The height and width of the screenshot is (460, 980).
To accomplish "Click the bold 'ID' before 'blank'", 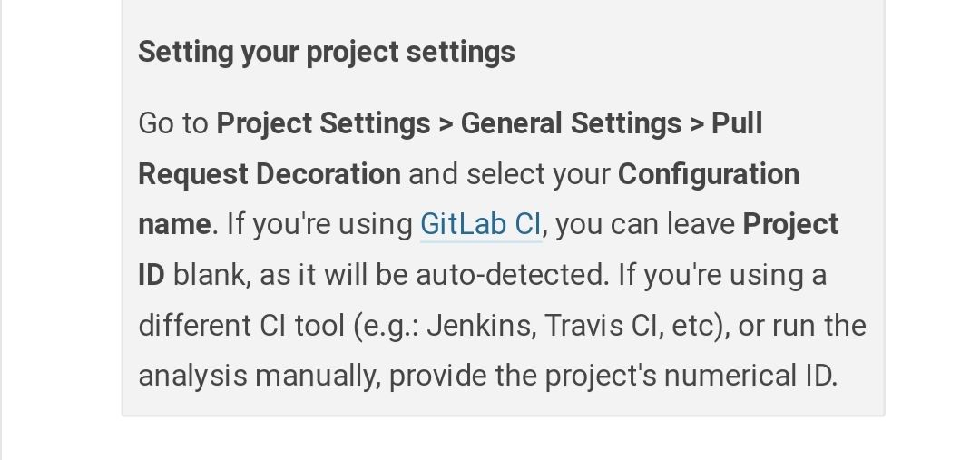I will 152,275.
